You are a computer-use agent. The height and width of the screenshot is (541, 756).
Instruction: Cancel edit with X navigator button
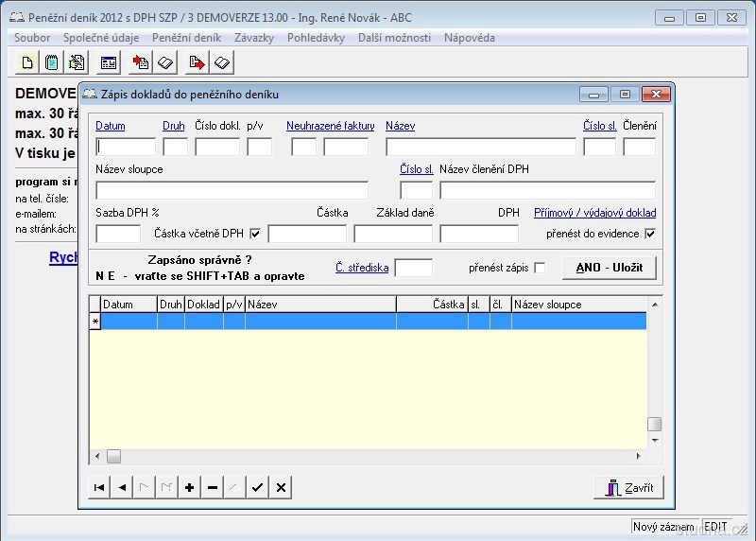click(281, 487)
